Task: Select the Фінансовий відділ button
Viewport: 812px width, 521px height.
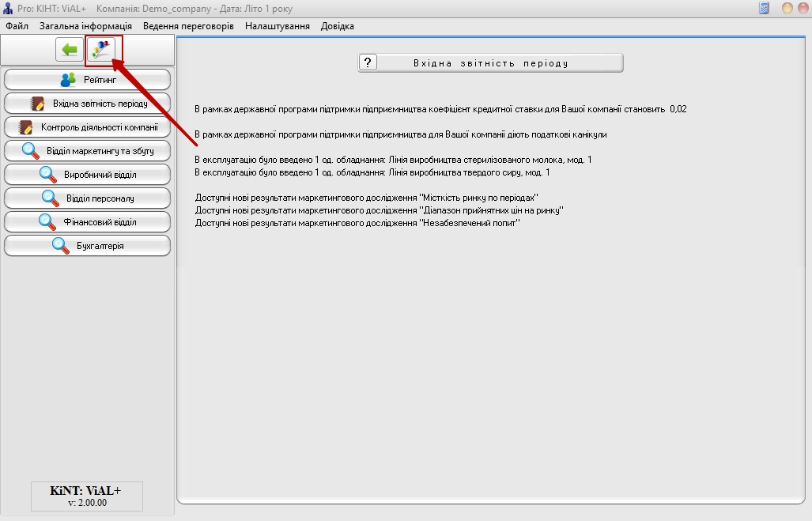Action: (x=87, y=222)
